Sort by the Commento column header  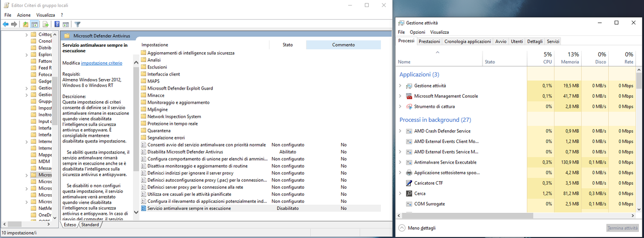344,45
